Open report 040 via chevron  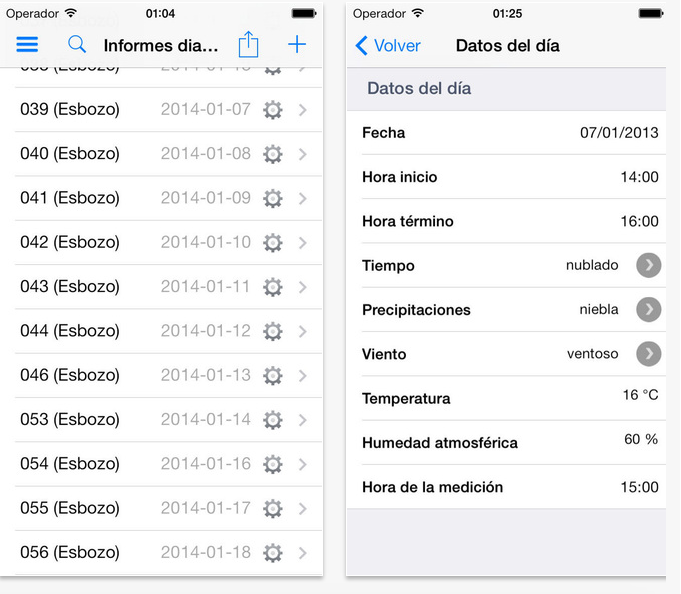[303, 154]
